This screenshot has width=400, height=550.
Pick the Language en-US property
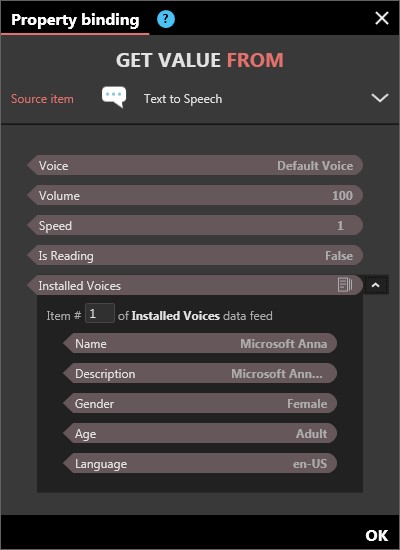(200, 463)
